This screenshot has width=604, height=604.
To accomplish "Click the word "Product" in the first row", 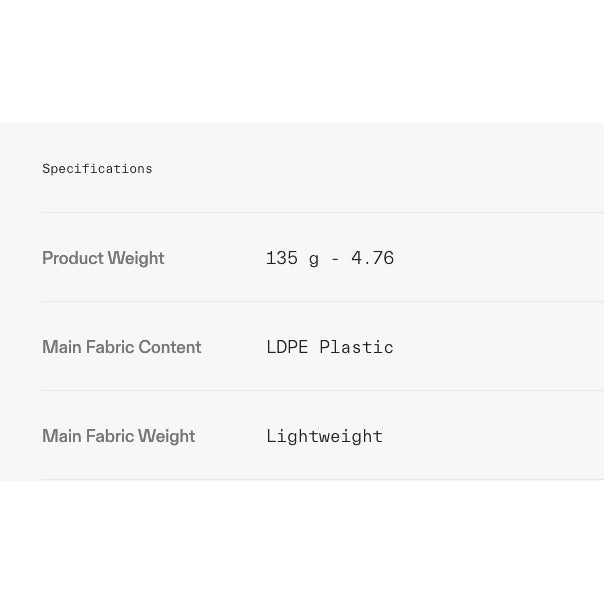I will pos(73,258).
